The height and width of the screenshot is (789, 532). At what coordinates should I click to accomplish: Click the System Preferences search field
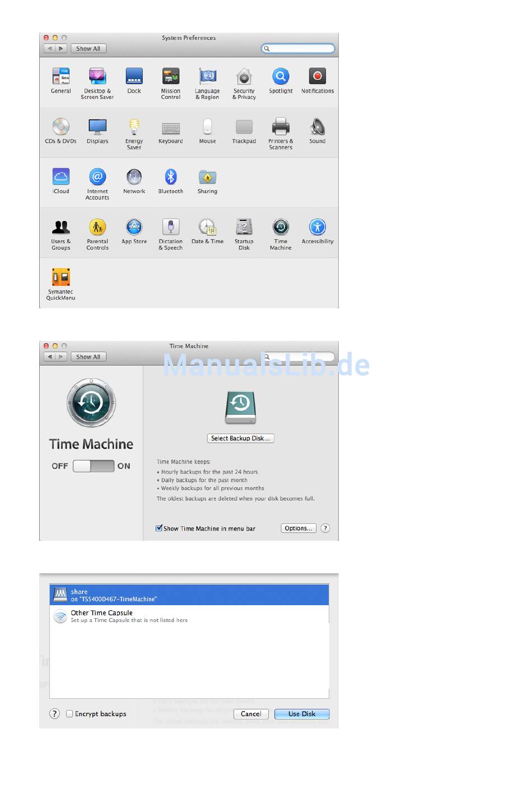click(x=298, y=49)
